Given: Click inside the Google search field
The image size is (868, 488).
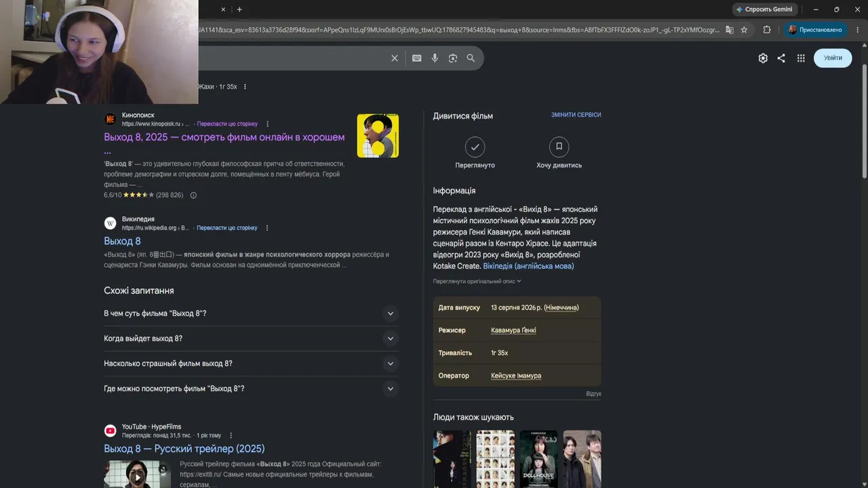Looking at the screenshot, I should pos(292,58).
